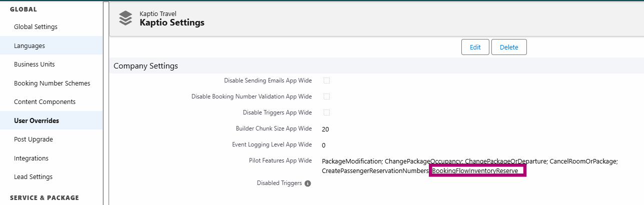
Task: Toggle Disable Triggers App Wide checkbox
Action: click(327, 112)
